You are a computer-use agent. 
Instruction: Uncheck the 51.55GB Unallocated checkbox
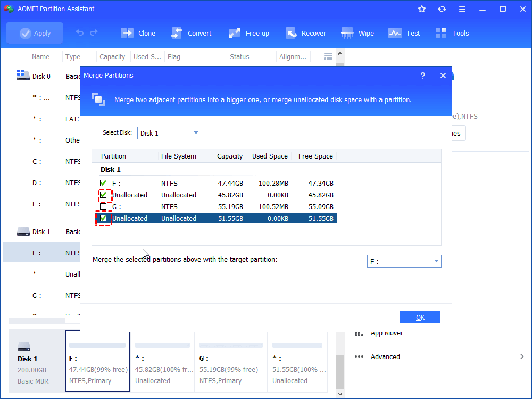click(103, 218)
